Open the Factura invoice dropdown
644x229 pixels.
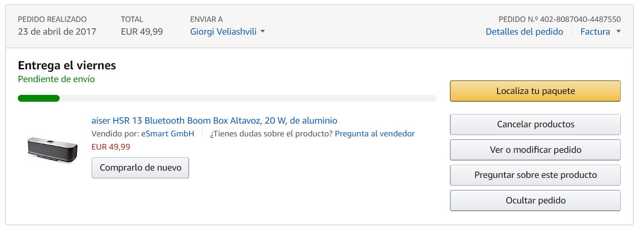600,32
